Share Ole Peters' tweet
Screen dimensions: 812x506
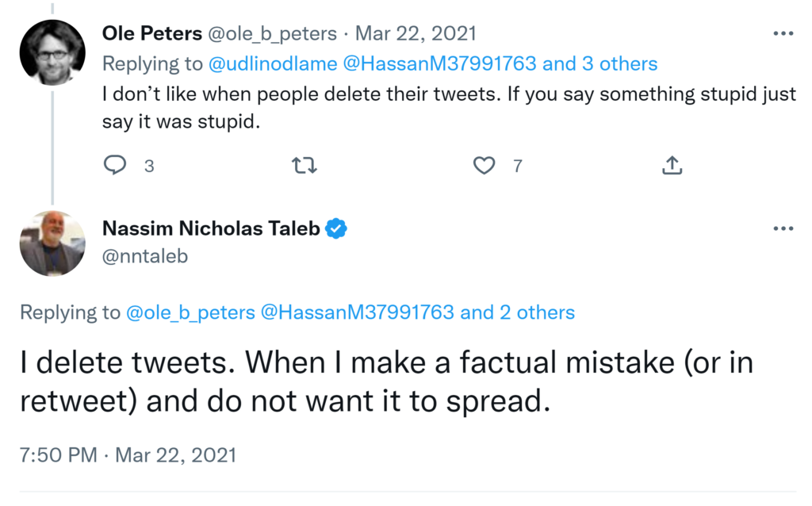click(672, 166)
